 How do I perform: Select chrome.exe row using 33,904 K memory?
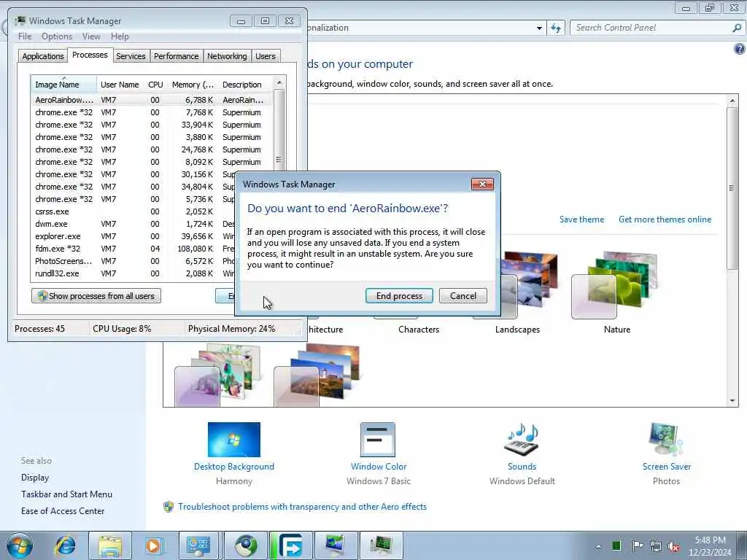152,125
